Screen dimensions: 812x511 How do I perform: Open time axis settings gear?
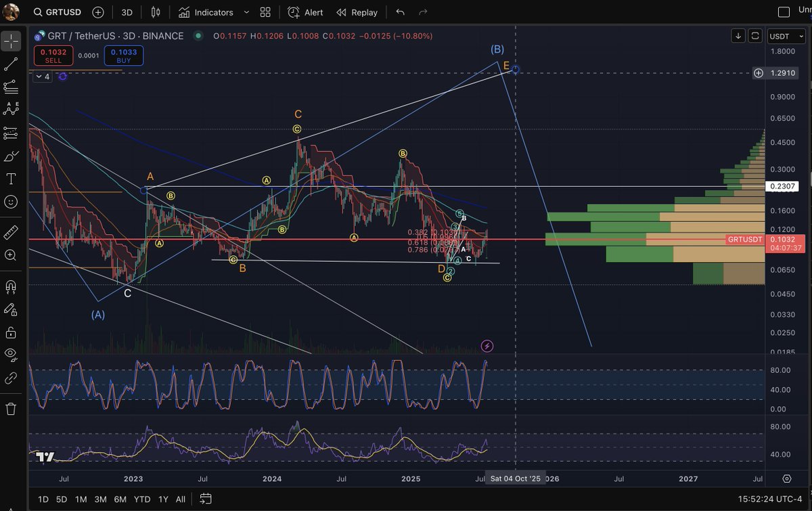tap(787, 479)
